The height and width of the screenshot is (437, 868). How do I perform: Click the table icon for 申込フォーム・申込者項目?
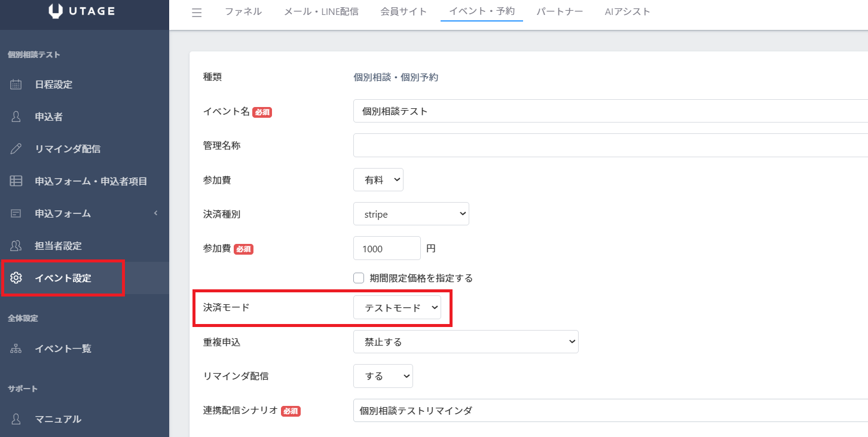16,181
